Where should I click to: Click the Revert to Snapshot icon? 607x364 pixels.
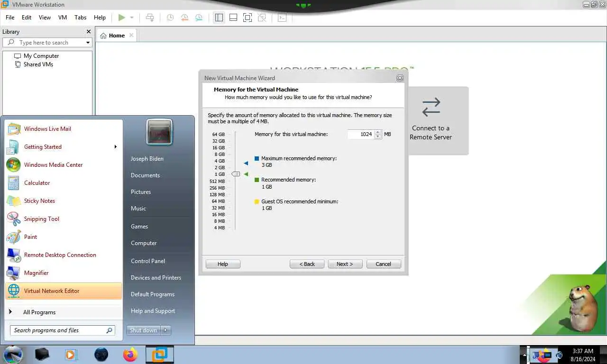(x=184, y=18)
